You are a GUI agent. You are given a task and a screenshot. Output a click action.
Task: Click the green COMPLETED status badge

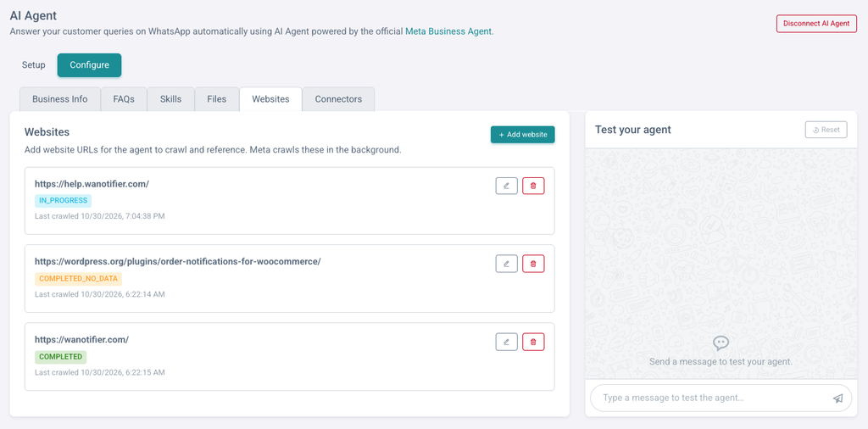click(61, 356)
